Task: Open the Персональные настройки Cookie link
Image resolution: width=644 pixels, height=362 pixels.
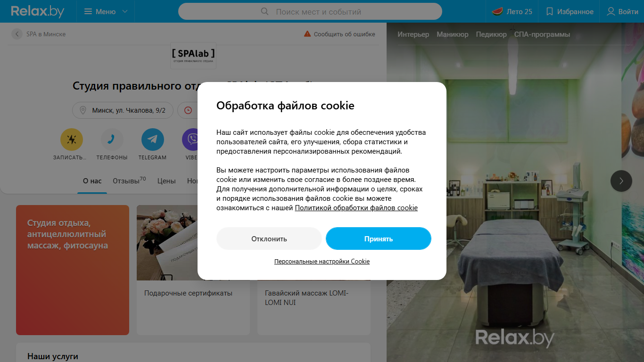Action: [322, 261]
